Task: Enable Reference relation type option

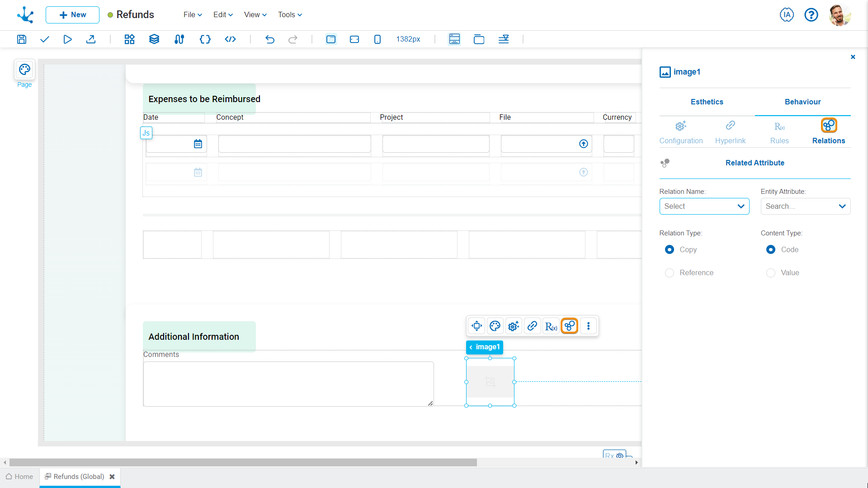Action: point(670,273)
